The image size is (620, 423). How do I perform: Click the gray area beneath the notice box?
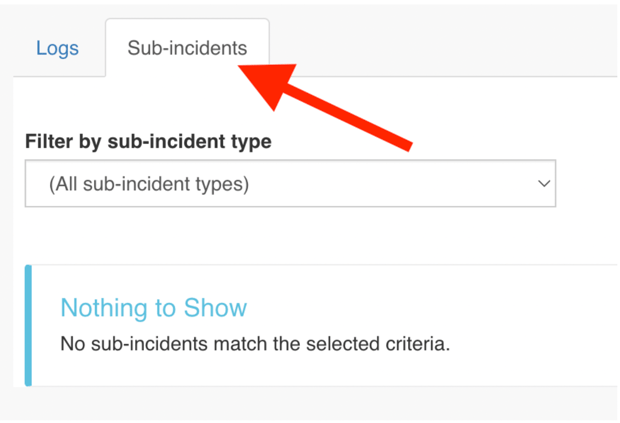300,405
